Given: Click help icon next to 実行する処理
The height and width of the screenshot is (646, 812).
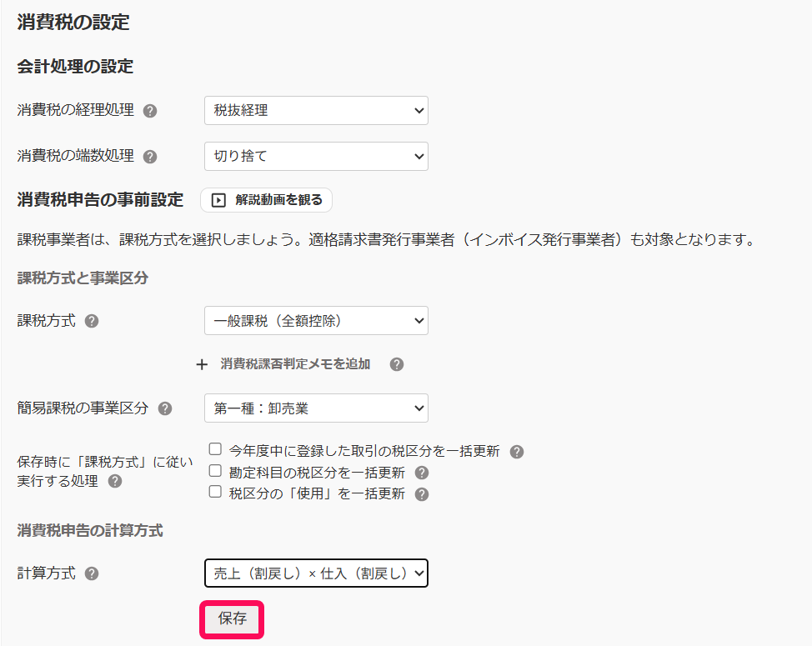Looking at the screenshot, I should pyautogui.click(x=115, y=482).
